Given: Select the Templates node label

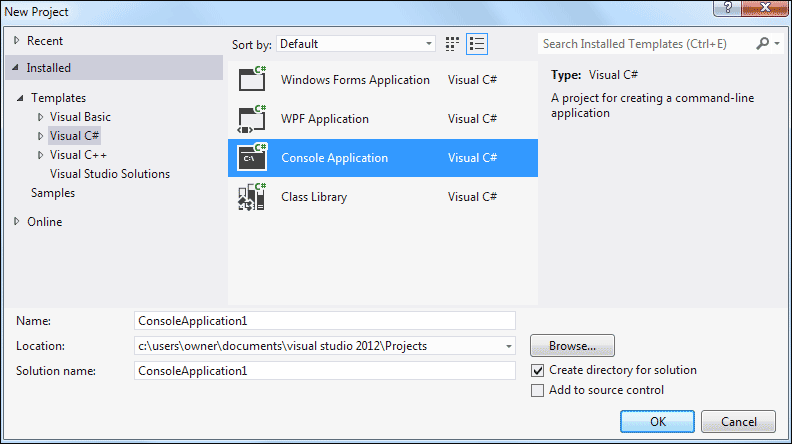Looking at the screenshot, I should (x=58, y=97).
